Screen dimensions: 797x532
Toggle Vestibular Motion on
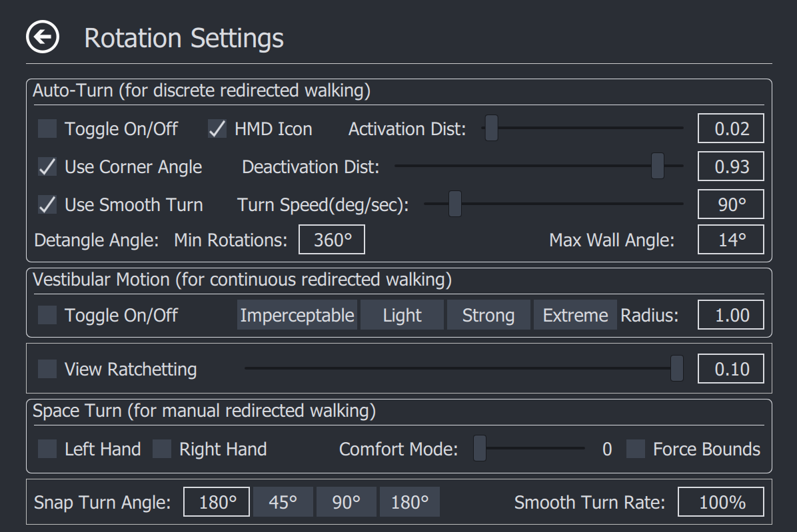[x=47, y=315]
